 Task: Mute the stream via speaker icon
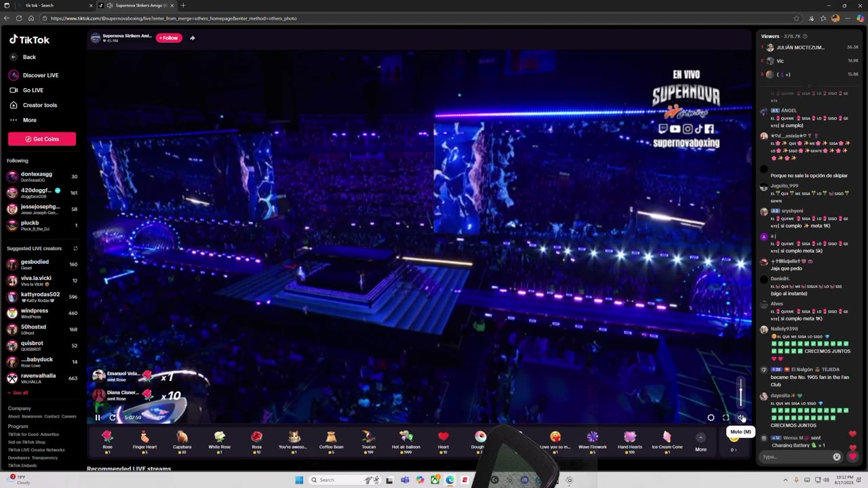click(x=741, y=418)
